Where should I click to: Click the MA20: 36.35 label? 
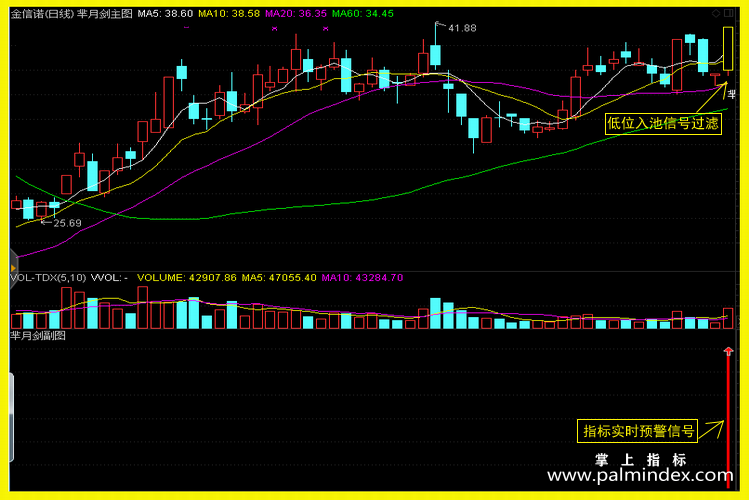tap(296, 14)
